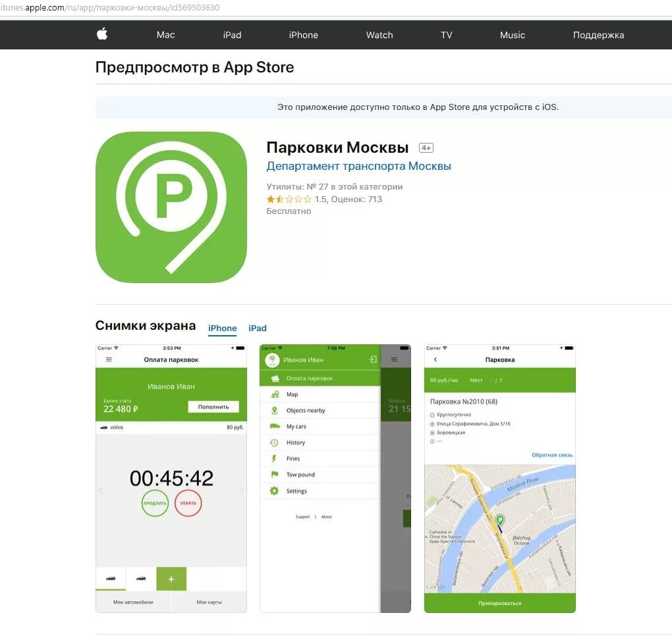Click back chevron in Парковка screenshot

coord(435,359)
